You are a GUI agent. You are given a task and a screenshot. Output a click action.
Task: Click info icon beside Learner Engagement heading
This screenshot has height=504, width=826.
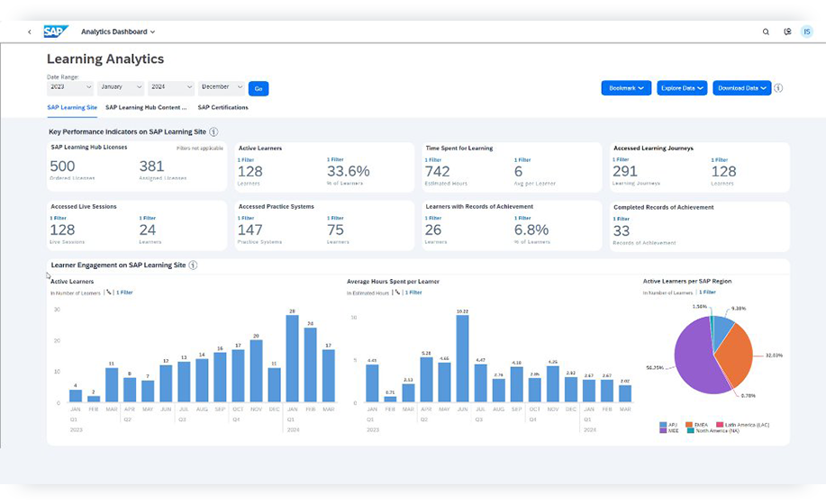[193, 265]
